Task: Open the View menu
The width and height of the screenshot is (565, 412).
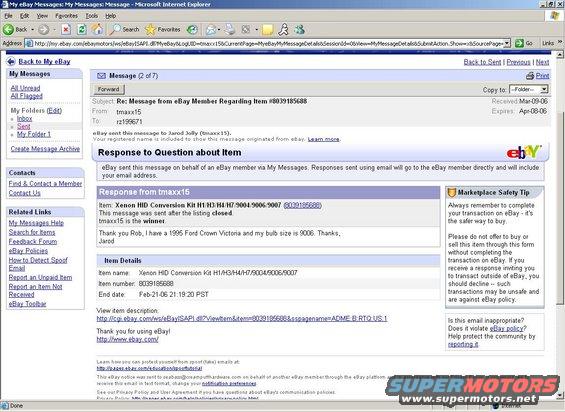Action: [42, 16]
